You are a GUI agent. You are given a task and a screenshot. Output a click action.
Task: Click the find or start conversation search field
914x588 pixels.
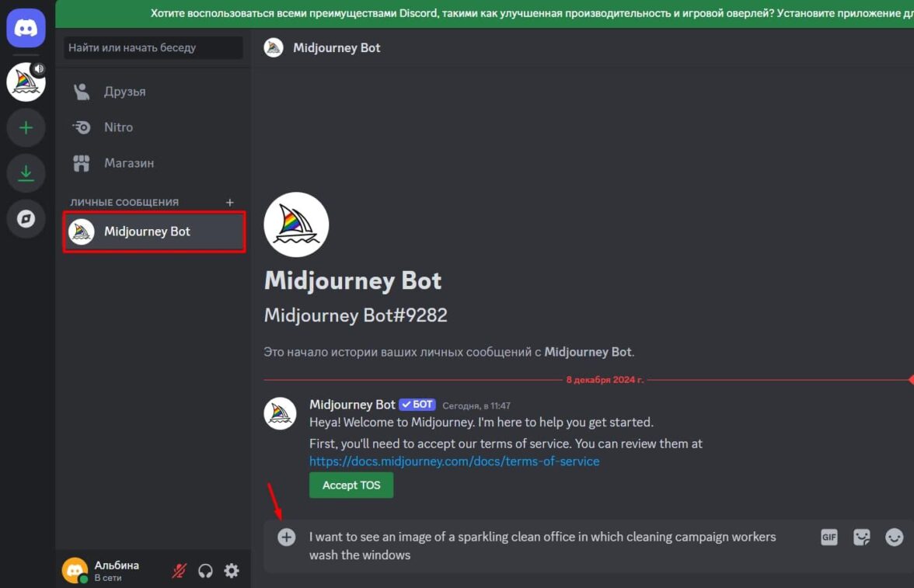[x=153, y=48]
